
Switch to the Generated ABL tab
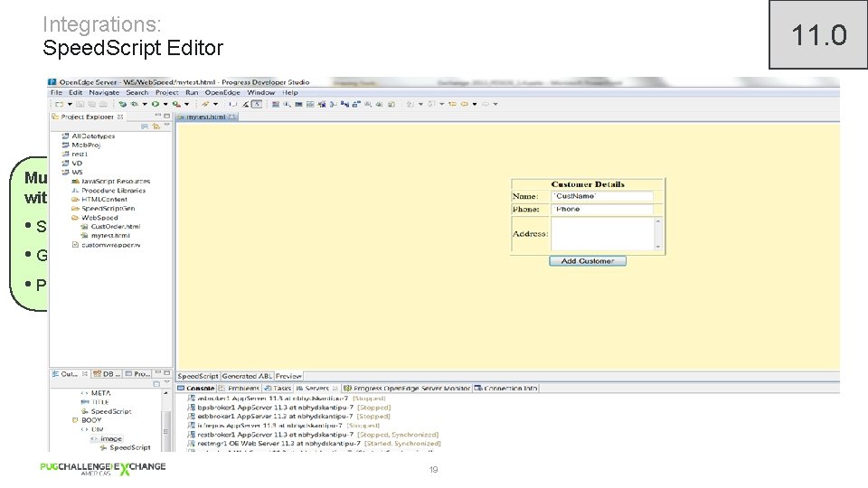(247, 376)
